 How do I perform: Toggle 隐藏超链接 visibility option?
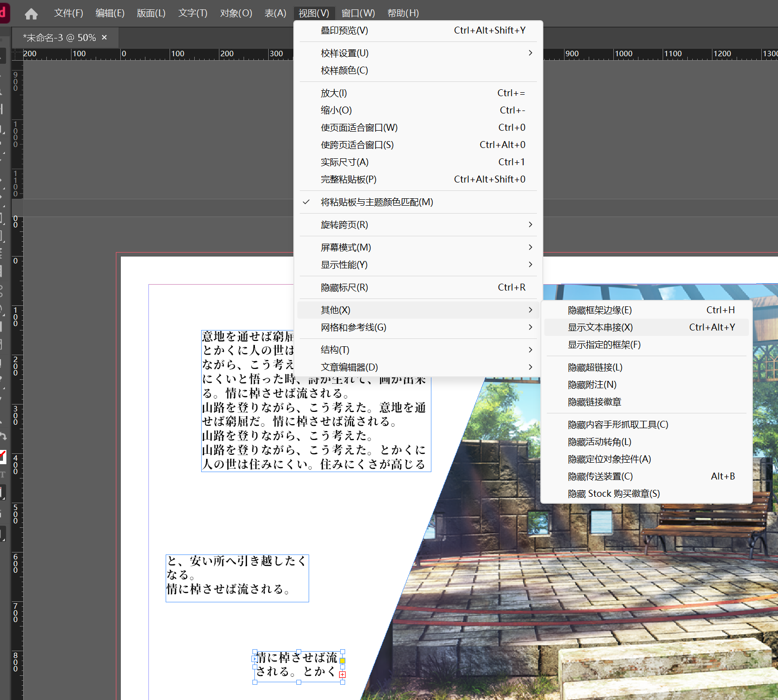(595, 368)
